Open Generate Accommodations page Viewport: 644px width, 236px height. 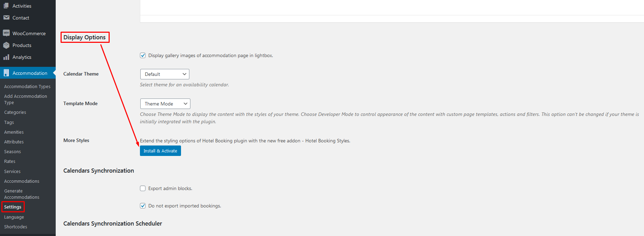pos(22,194)
